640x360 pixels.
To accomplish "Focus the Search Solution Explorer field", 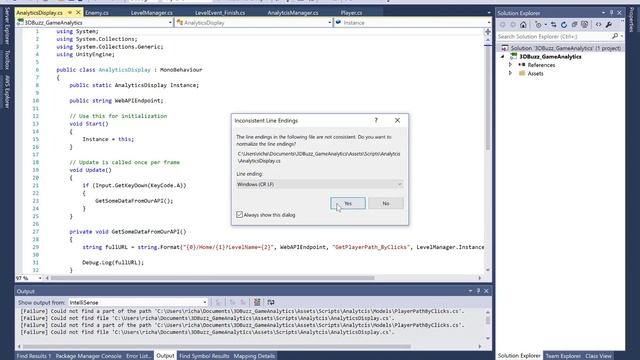I will coord(553,36).
